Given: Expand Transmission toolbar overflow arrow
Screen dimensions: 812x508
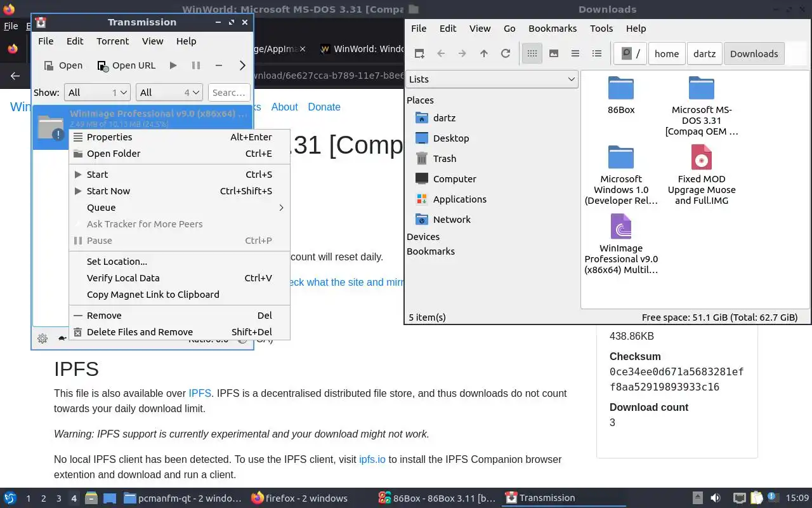Looking at the screenshot, I should [242, 65].
